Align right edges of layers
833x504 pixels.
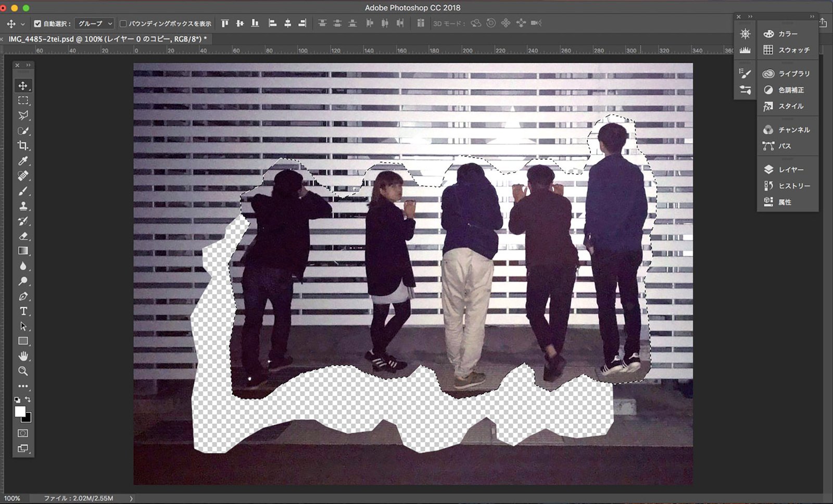click(x=302, y=23)
